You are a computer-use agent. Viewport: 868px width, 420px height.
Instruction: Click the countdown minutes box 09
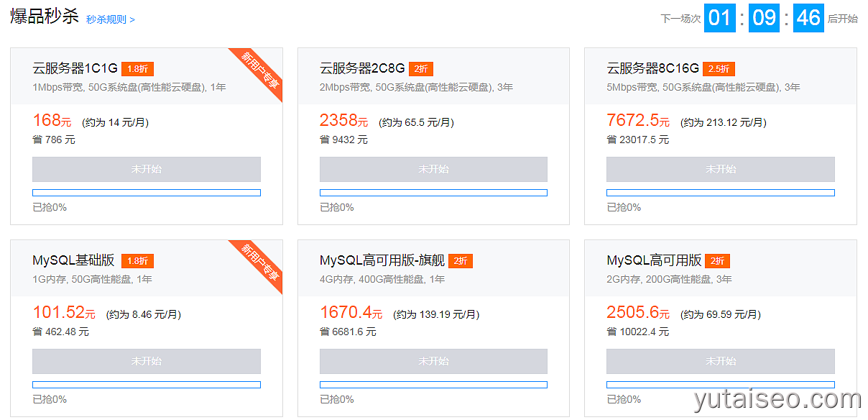[x=765, y=17]
